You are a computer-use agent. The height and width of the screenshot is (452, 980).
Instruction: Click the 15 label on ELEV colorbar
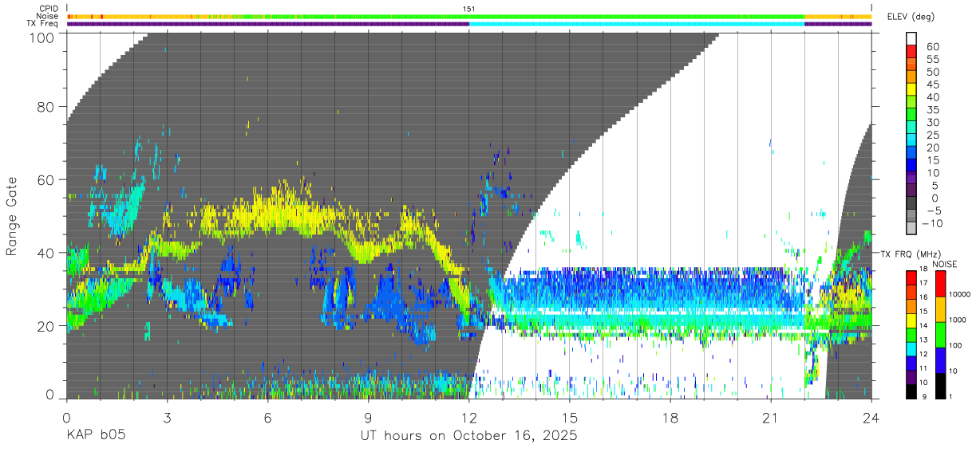coord(933,160)
